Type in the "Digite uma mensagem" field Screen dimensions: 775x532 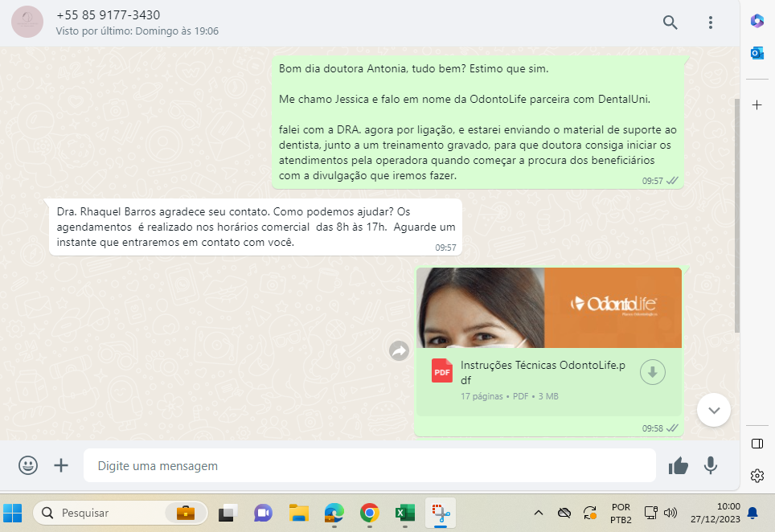tap(370, 465)
